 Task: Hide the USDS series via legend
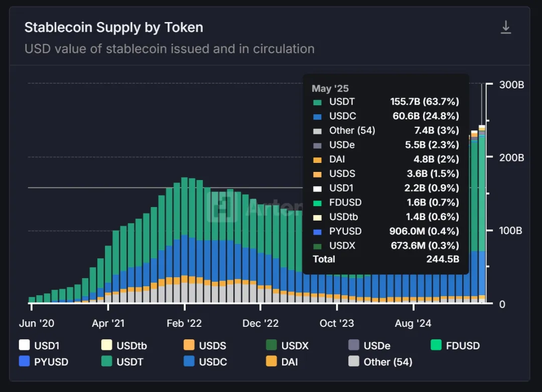pos(189,345)
